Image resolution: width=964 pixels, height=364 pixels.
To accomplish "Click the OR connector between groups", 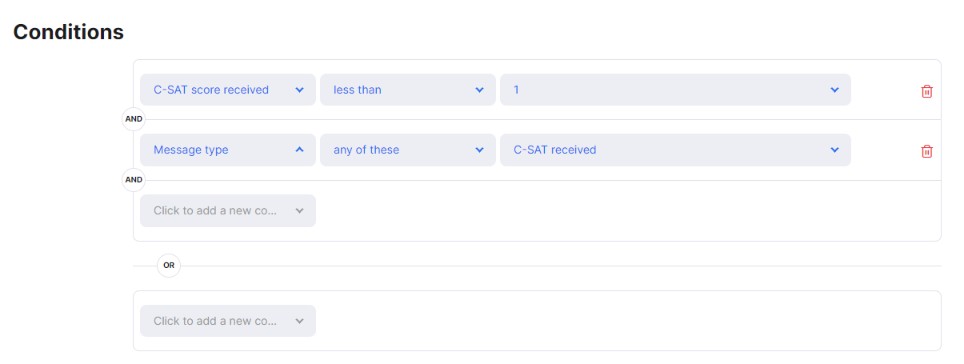I will tap(168, 266).
